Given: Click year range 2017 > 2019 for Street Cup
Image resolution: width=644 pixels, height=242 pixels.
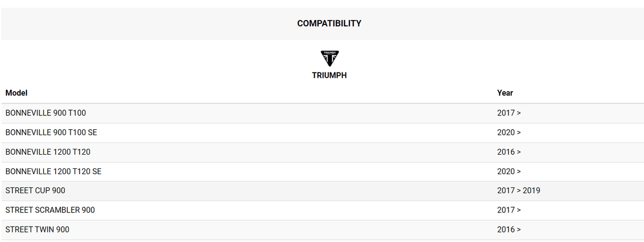Looking at the screenshot, I should pyautogui.click(x=518, y=191).
